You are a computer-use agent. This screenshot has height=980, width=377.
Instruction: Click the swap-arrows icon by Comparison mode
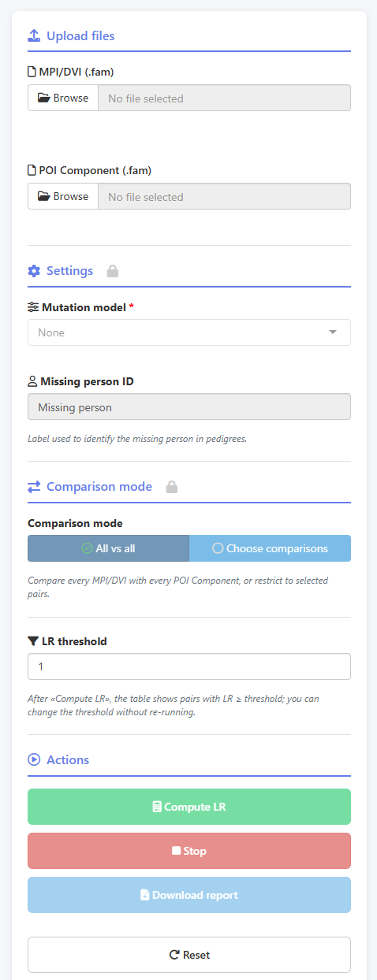click(34, 487)
